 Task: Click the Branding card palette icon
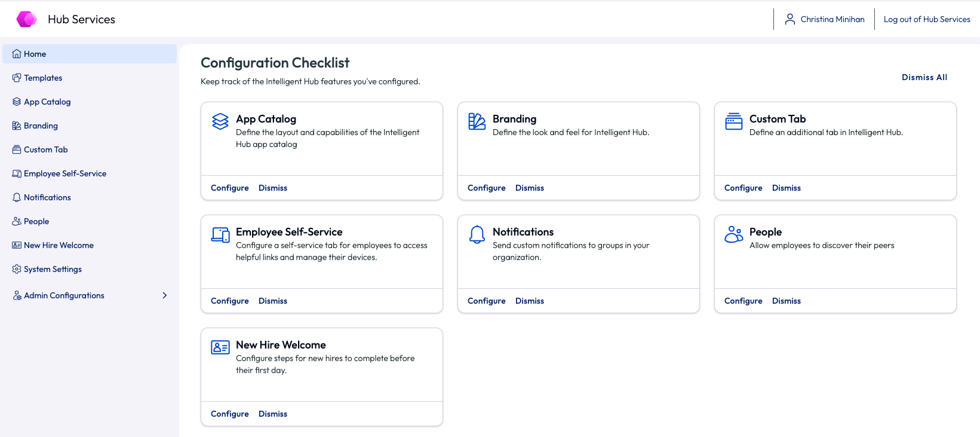click(x=477, y=121)
